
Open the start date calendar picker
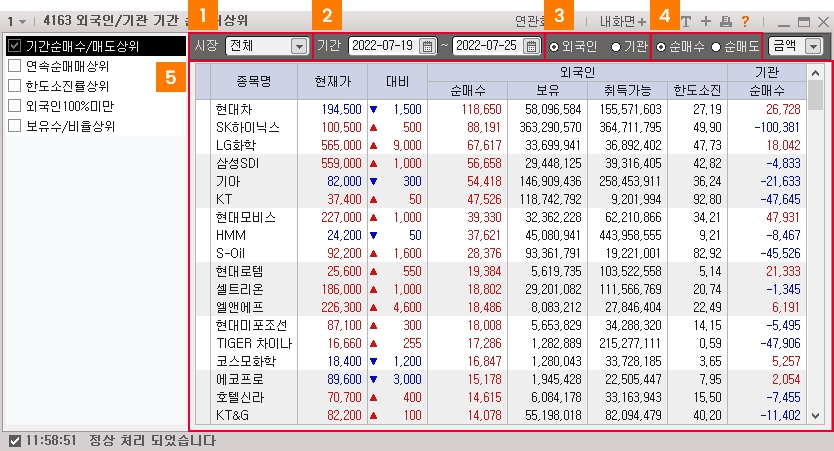(x=427, y=46)
